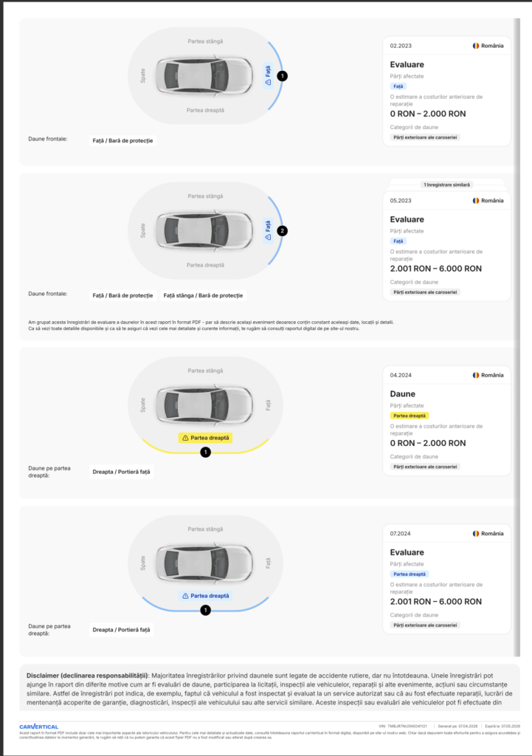This screenshot has height=756, width=532.
Task: Click 'Față / Bară de protecție' chip under first diagram
Action: tap(123, 141)
